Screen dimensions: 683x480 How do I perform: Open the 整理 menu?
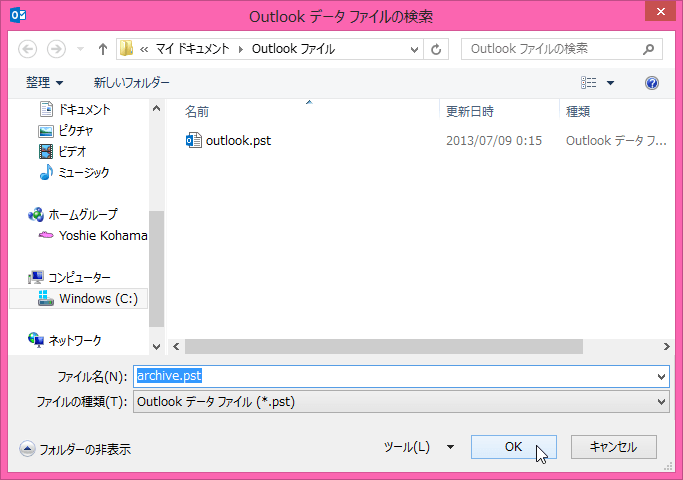(44, 82)
